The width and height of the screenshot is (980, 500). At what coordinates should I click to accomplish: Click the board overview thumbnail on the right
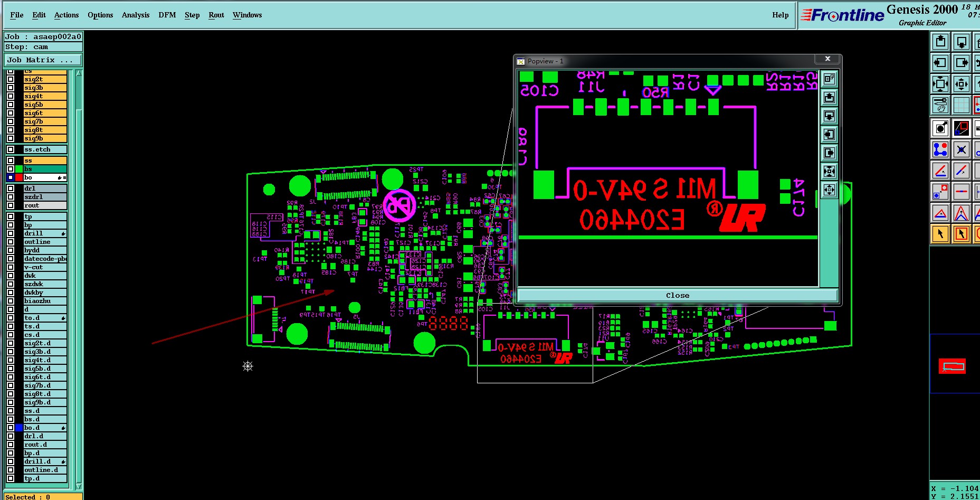[x=952, y=365]
